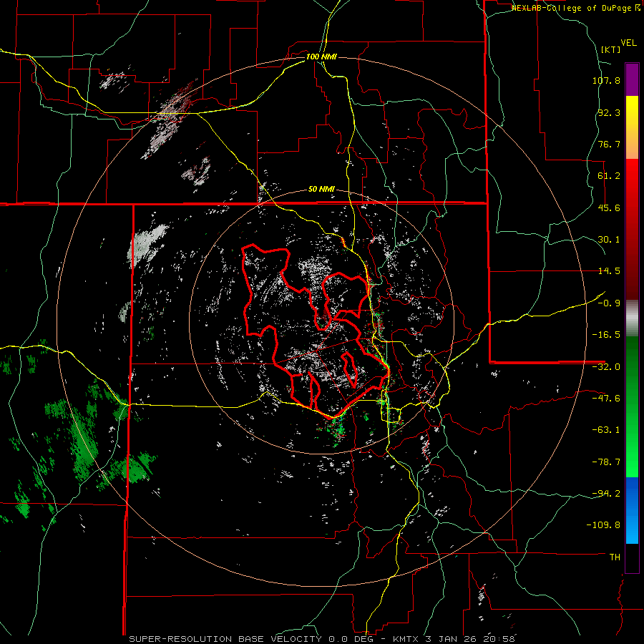Click the 45.6 velocity scale value
This screenshot has height=644, width=644.
pos(609,208)
